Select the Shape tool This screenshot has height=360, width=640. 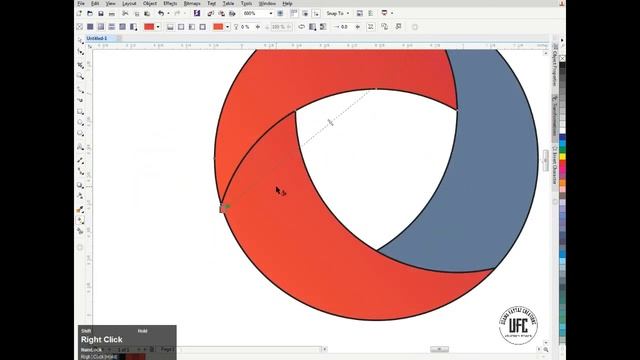click(80, 52)
